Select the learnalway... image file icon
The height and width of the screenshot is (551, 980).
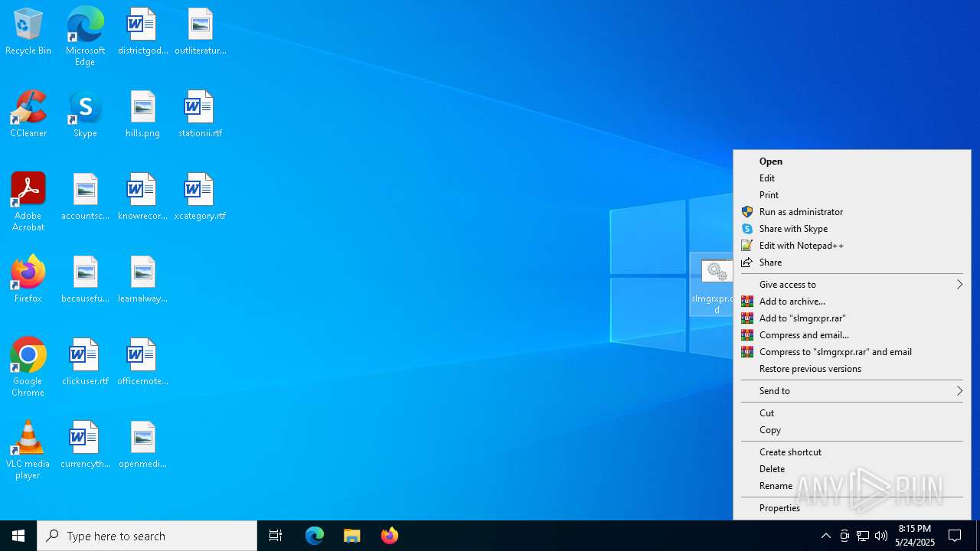click(x=142, y=280)
